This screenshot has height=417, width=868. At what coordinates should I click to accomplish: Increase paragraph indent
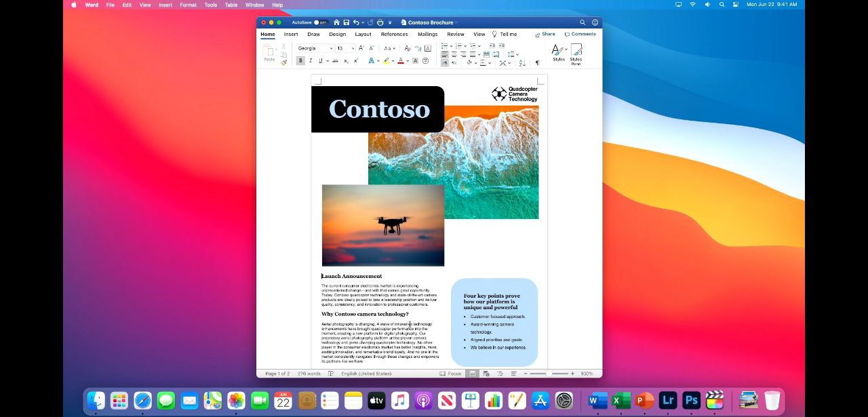tap(502, 45)
